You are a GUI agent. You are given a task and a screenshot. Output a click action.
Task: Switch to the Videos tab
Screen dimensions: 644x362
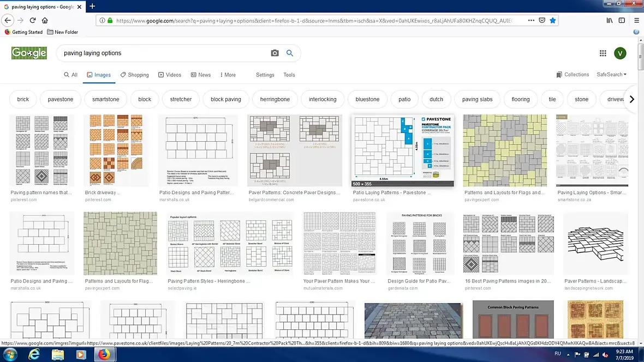pyautogui.click(x=170, y=75)
